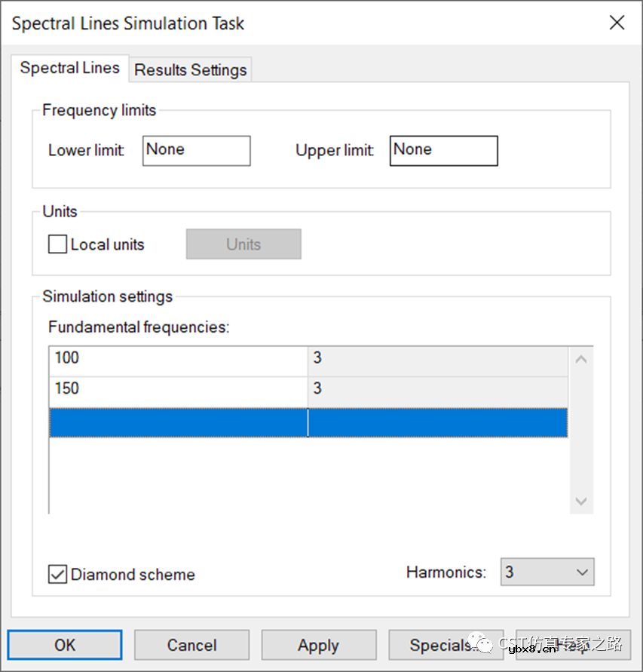The height and width of the screenshot is (672, 643).
Task: Click the Cancel button
Action: [191, 645]
